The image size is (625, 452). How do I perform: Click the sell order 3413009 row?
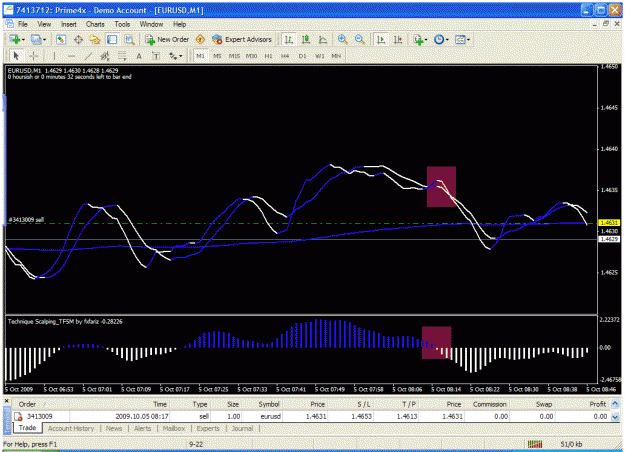pos(311,416)
